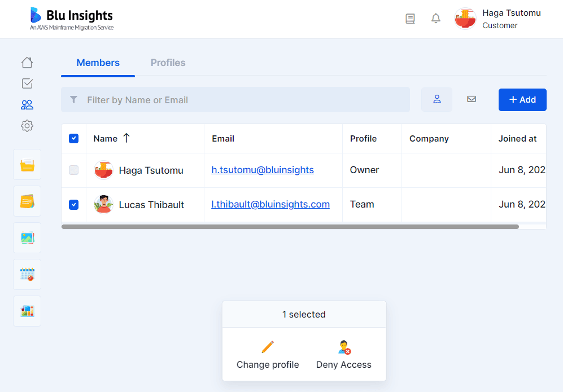Open the home icon in sidebar

tap(27, 63)
